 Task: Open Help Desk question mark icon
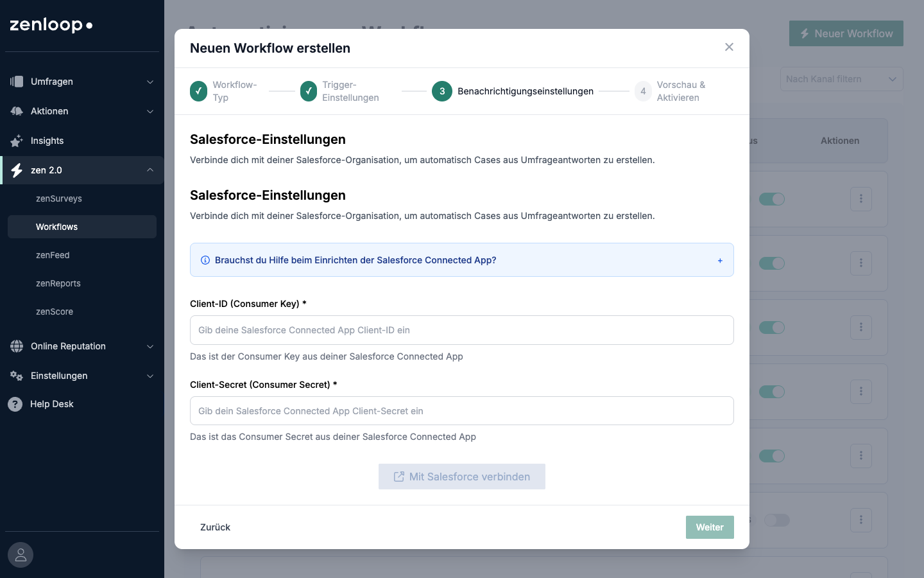(15, 404)
